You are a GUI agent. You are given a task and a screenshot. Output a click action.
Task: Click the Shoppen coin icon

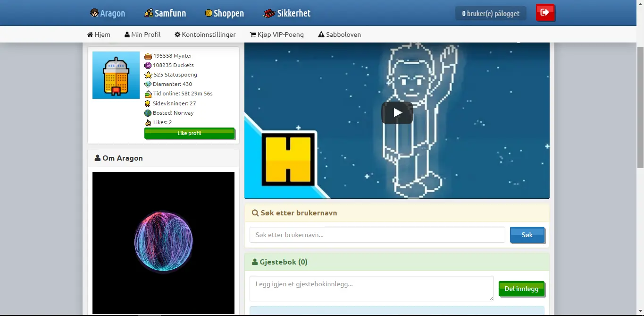coord(209,13)
